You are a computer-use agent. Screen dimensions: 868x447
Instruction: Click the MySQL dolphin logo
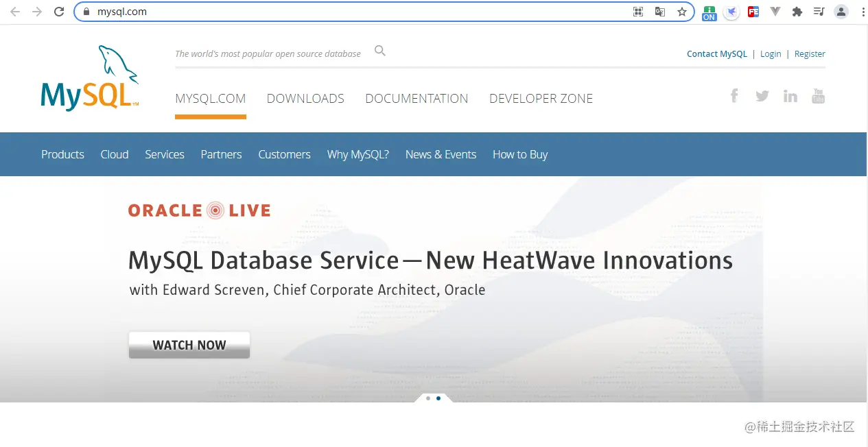pyautogui.click(x=91, y=77)
